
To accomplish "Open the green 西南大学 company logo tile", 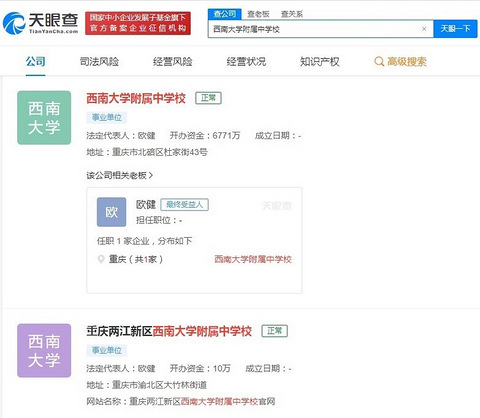I will pyautogui.click(x=44, y=118).
